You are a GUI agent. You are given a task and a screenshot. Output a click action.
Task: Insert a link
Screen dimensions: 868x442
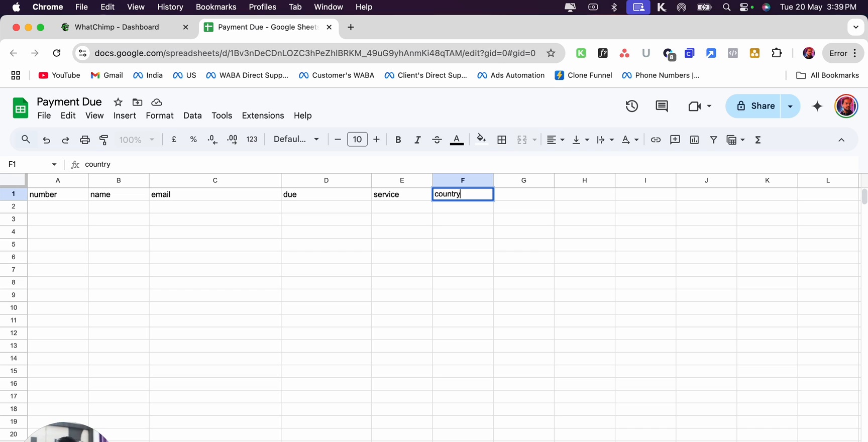click(656, 140)
